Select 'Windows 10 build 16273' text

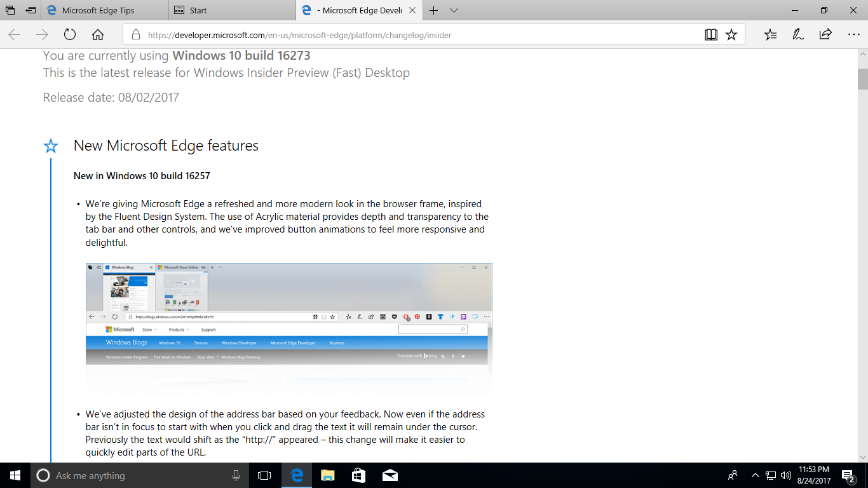(x=241, y=55)
